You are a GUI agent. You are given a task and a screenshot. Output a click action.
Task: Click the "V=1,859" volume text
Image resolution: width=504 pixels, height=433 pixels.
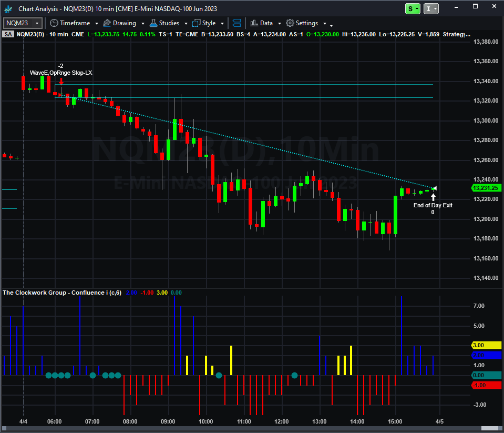[428, 34]
